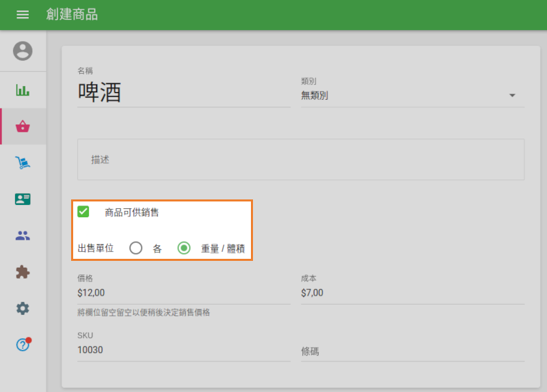Open the customers contact card icon

(x=23, y=199)
